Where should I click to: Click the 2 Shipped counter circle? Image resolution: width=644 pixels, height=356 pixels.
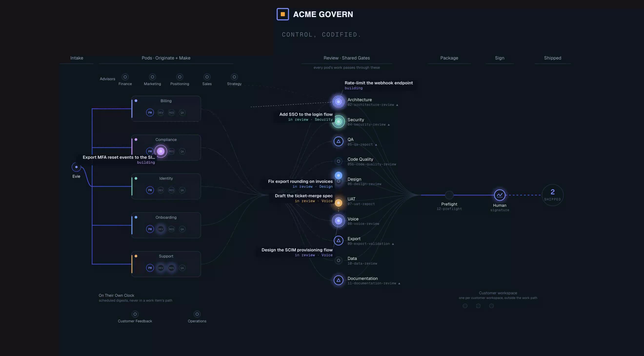coord(553,195)
